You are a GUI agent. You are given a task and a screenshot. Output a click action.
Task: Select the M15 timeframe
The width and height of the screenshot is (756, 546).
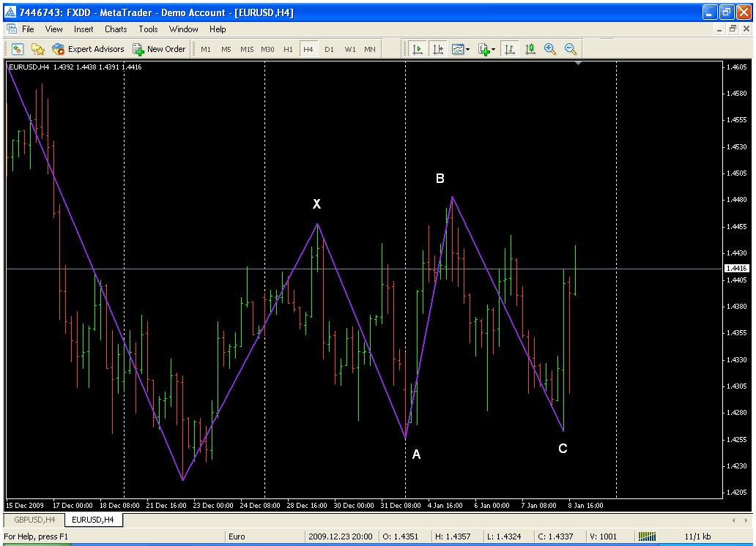coord(247,49)
